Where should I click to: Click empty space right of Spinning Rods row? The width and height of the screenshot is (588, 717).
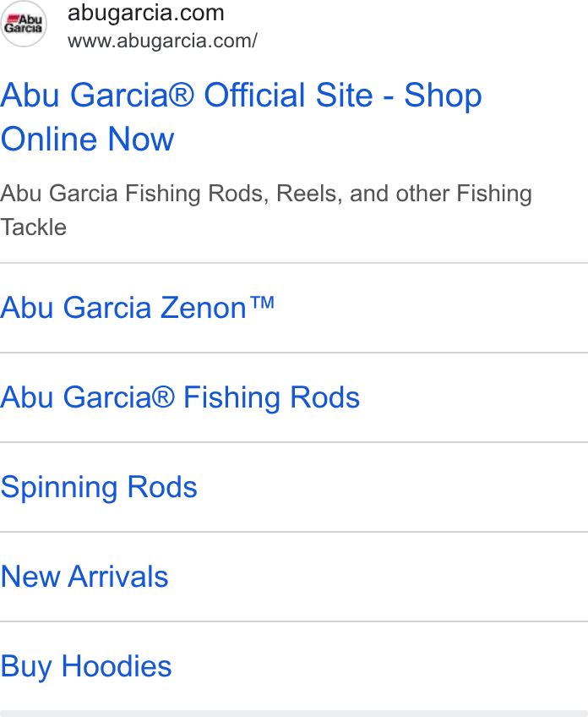tap(393, 487)
